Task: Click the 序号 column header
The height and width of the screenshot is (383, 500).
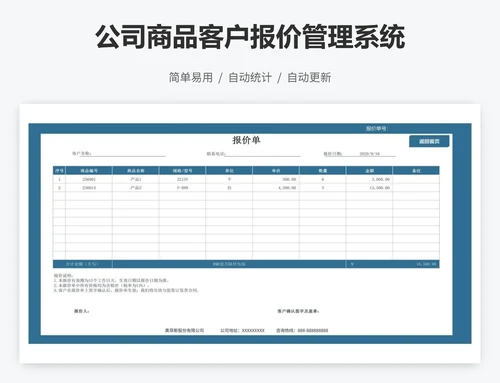Action: [x=59, y=171]
